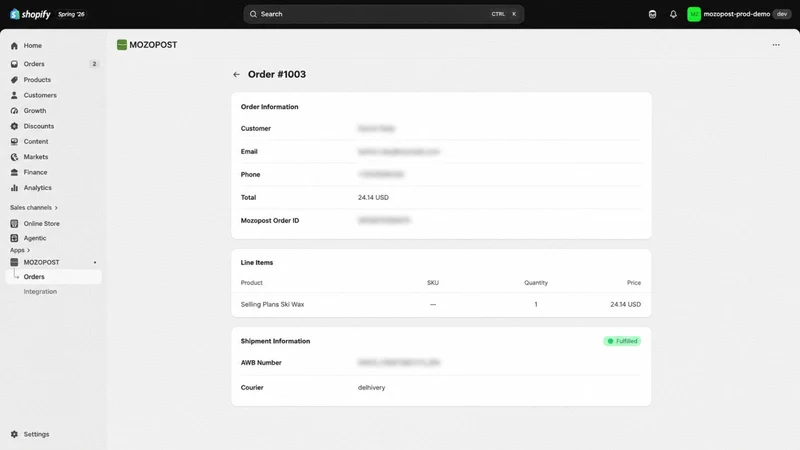
Task: Open the notifications bell
Action: (x=673, y=14)
